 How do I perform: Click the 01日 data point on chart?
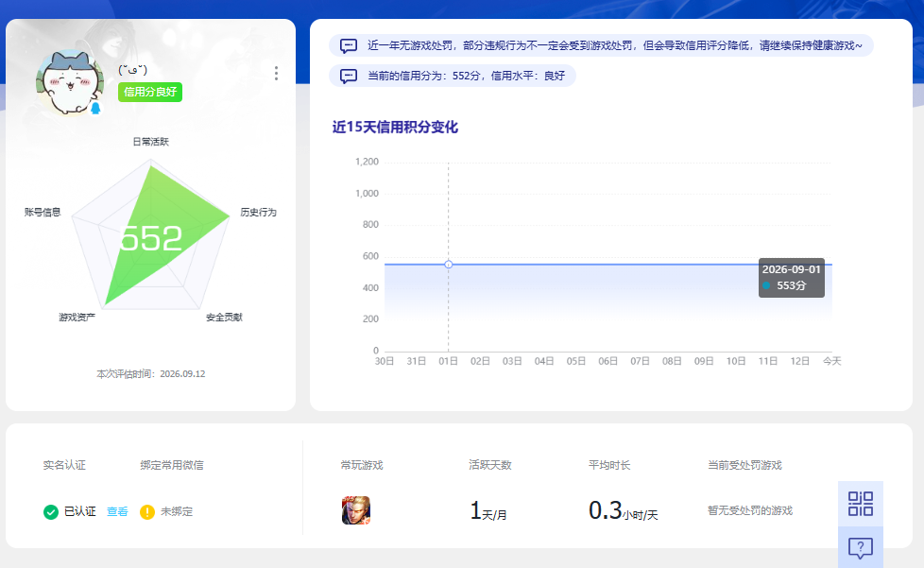[x=449, y=264]
